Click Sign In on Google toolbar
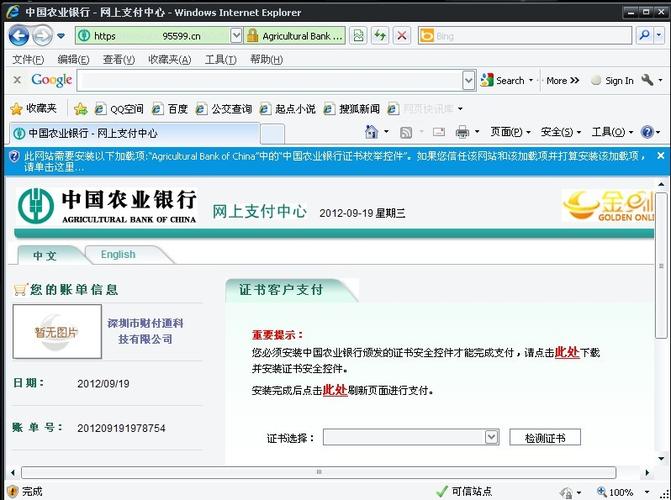 pyautogui.click(x=612, y=80)
